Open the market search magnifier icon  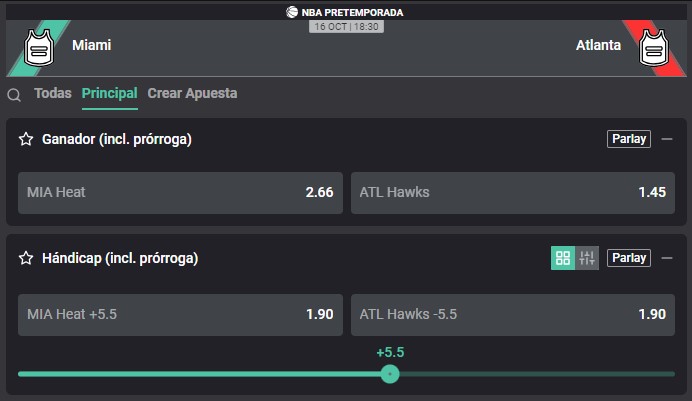point(14,94)
